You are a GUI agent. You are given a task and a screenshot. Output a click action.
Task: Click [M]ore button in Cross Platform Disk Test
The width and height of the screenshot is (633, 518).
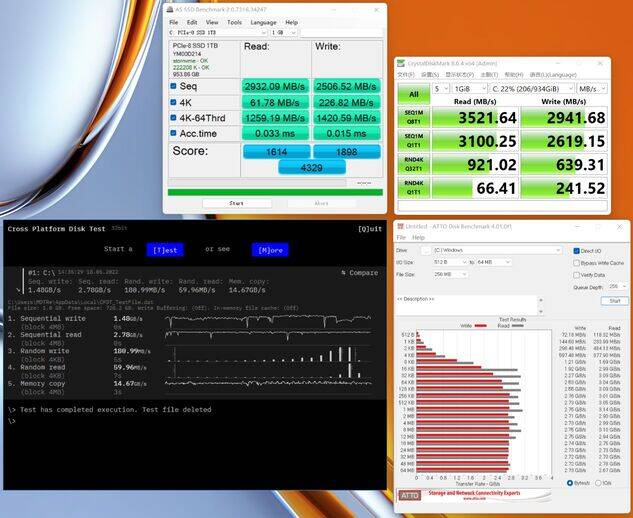(270, 250)
